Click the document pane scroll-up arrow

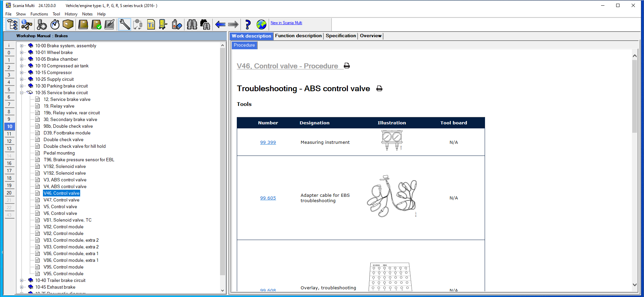coord(635,56)
